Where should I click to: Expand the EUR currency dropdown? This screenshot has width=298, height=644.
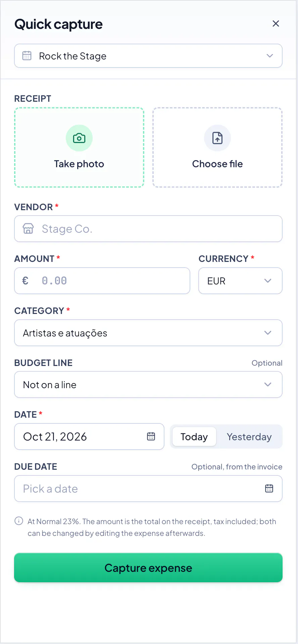tap(240, 281)
